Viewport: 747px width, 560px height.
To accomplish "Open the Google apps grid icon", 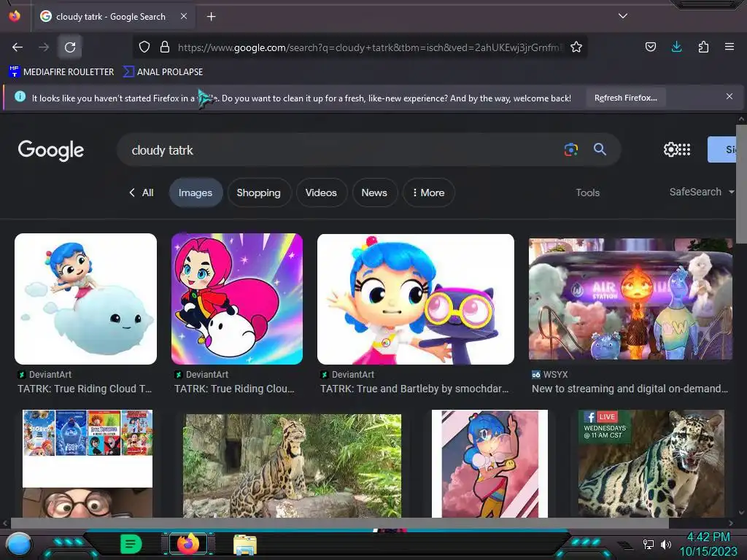I will point(684,149).
